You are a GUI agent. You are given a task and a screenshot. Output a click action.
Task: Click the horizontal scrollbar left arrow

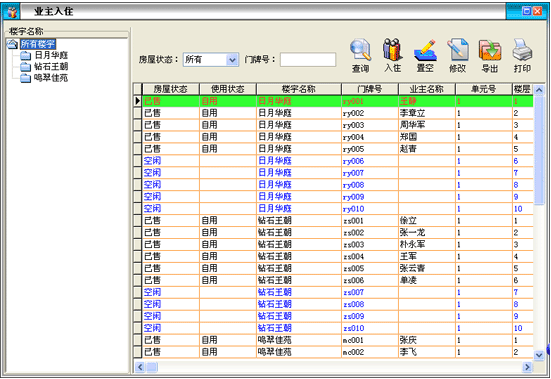(x=140, y=367)
